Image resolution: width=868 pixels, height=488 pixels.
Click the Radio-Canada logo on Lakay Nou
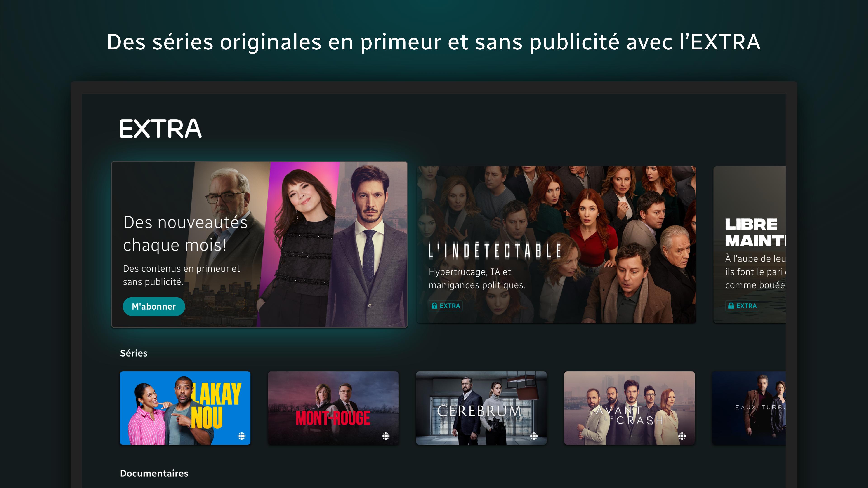coord(242,436)
